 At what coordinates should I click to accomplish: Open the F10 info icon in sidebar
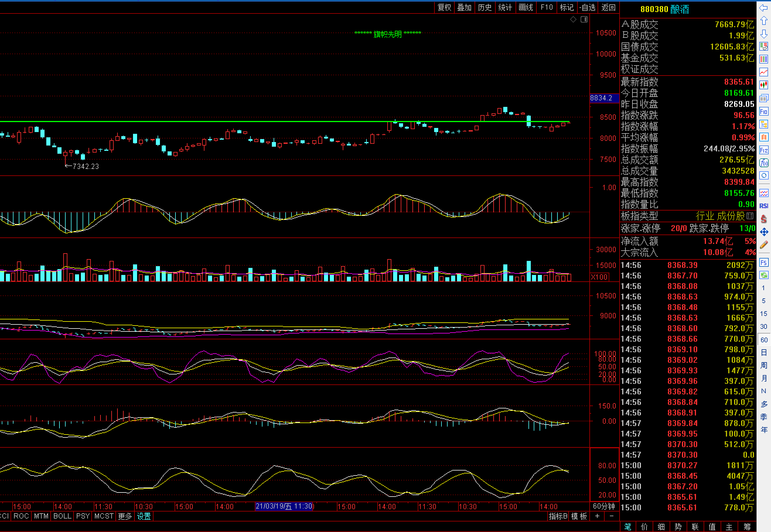764,111
